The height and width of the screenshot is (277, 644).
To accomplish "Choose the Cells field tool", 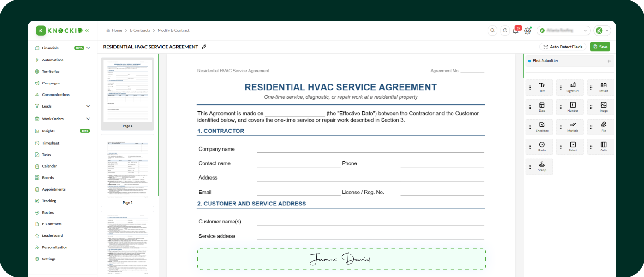I will [x=601, y=147].
